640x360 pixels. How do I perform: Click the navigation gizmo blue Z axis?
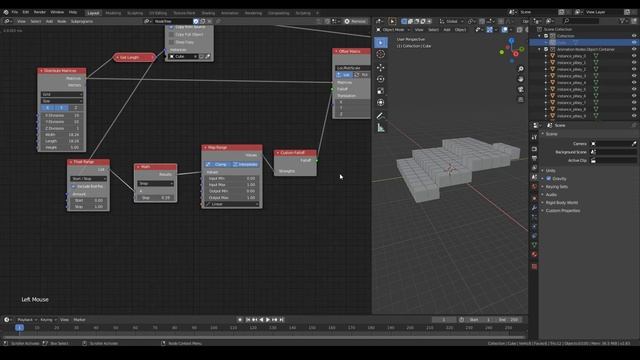(511, 41)
